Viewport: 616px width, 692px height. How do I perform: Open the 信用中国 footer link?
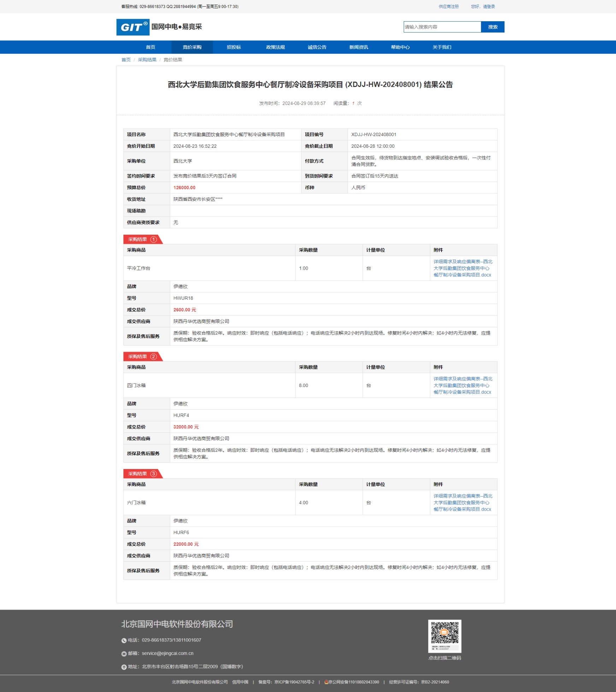(x=240, y=682)
